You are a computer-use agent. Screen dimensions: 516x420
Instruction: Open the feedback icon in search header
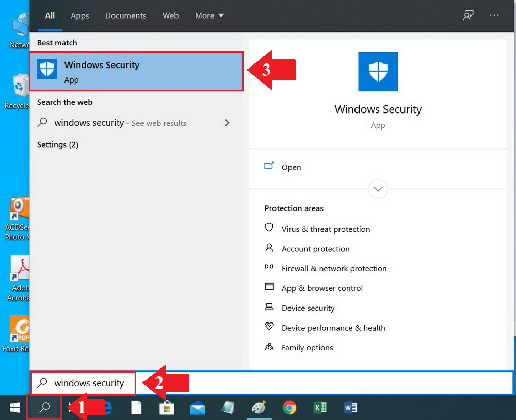468,15
